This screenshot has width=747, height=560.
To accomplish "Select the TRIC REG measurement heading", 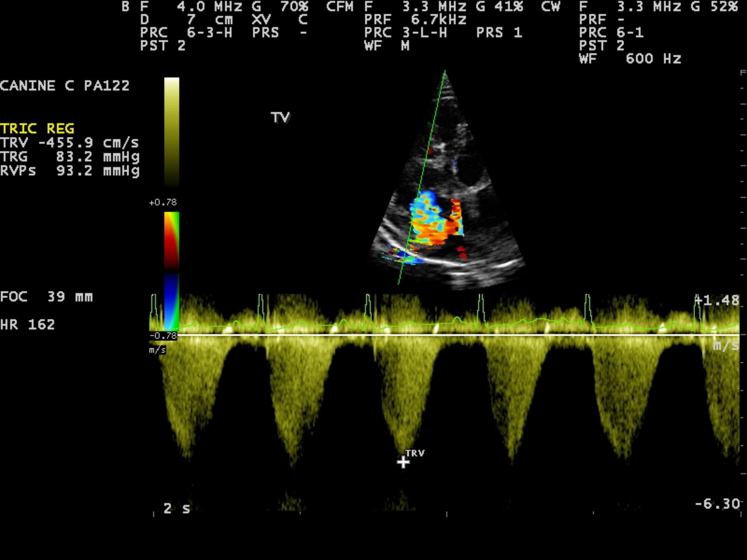I will [x=37, y=129].
